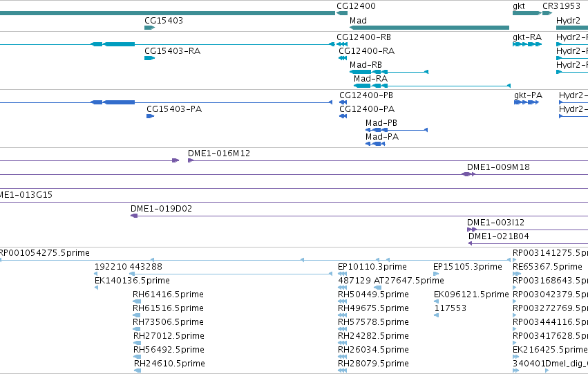
Task: Click the Hydr2 gene label
Action: (x=568, y=21)
